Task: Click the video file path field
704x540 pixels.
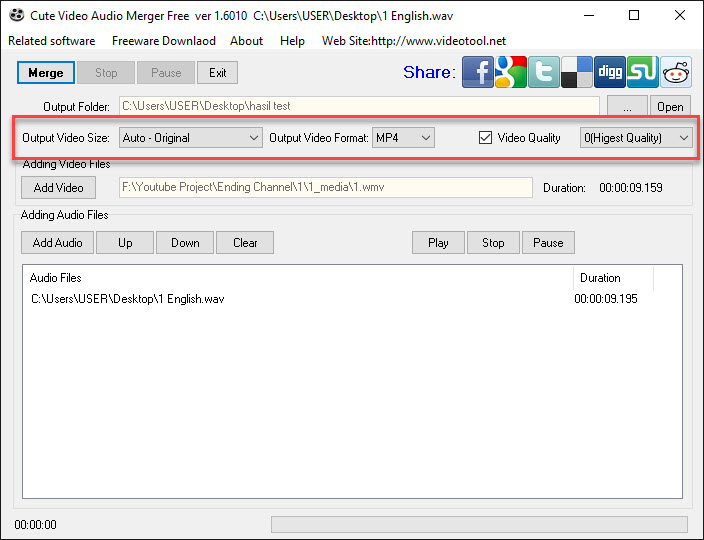Action: pos(326,187)
